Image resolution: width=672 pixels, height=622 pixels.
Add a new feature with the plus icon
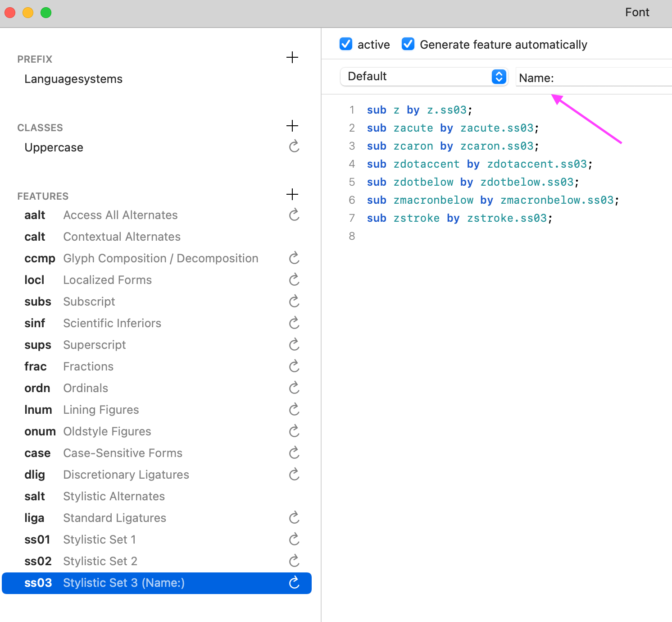coord(292,194)
